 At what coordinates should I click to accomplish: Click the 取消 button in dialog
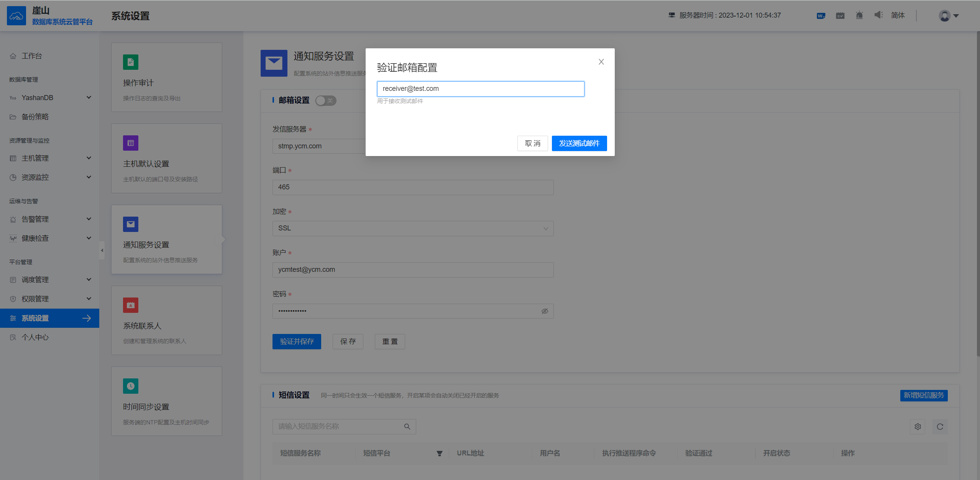[x=532, y=143]
